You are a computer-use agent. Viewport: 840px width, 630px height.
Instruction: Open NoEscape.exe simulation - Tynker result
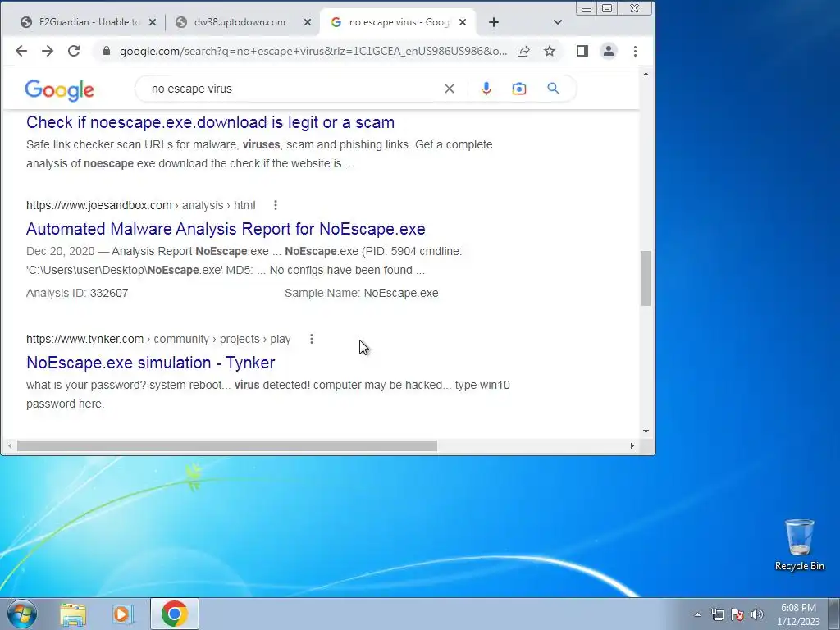point(151,362)
